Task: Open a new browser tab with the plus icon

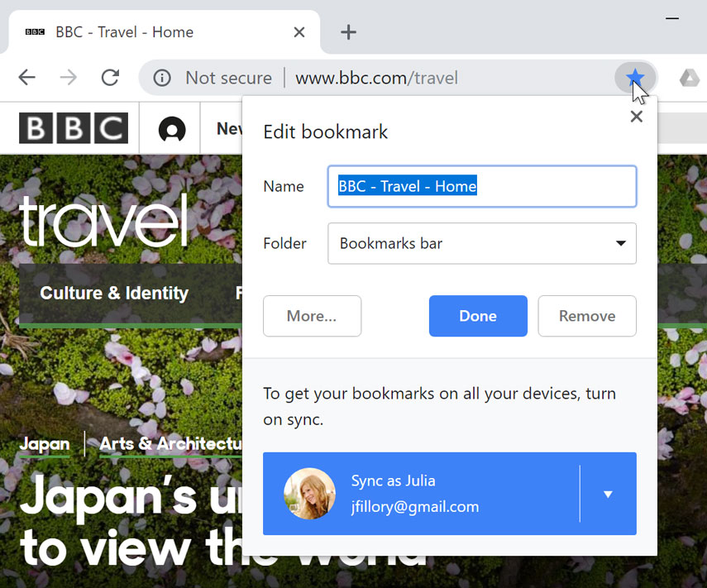Action: (347, 32)
